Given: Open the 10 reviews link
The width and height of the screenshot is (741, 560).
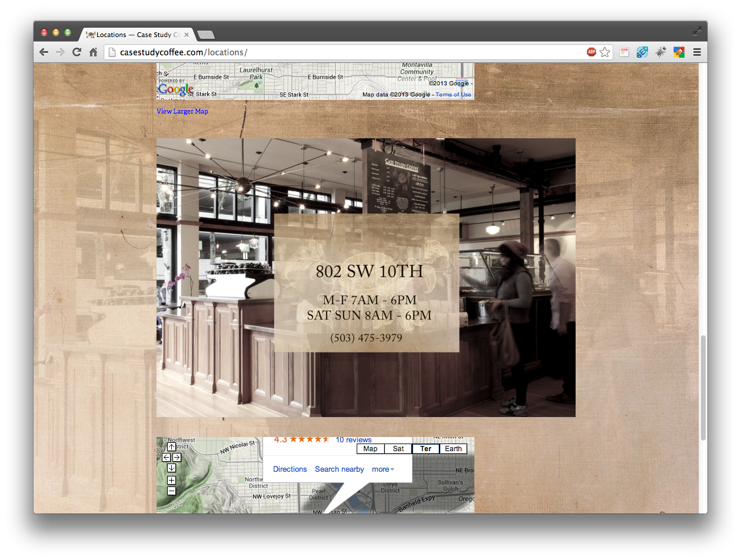Looking at the screenshot, I should point(354,440).
